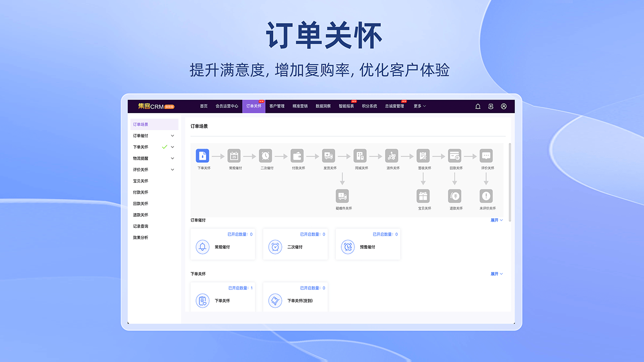The width and height of the screenshot is (644, 362).
Task: Switch to the 积分系统 tab
Action: 369,107
